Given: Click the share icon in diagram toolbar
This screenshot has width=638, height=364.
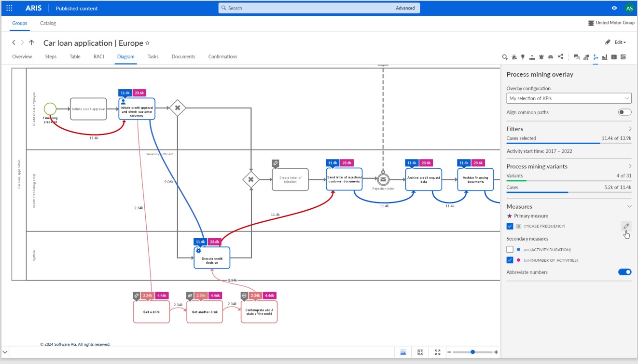Looking at the screenshot, I should tap(560, 57).
